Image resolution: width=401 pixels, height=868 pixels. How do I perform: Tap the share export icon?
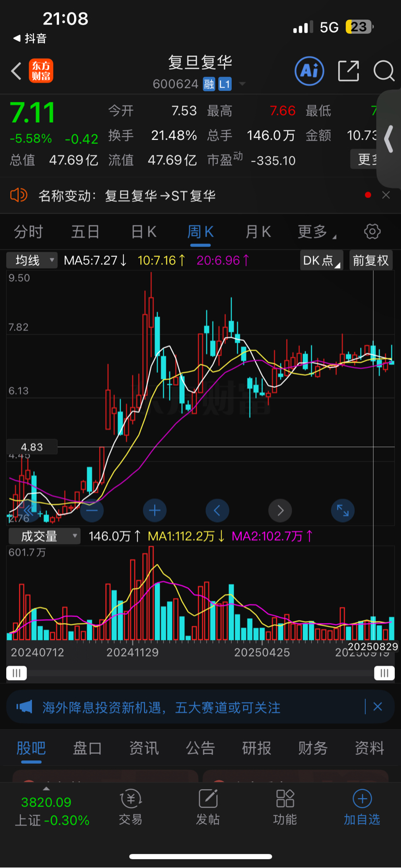click(x=349, y=70)
